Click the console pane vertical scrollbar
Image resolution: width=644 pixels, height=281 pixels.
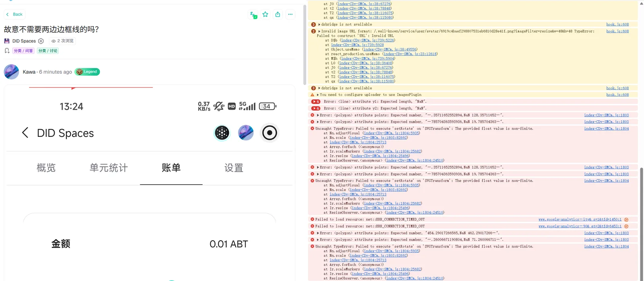tap(641, 223)
